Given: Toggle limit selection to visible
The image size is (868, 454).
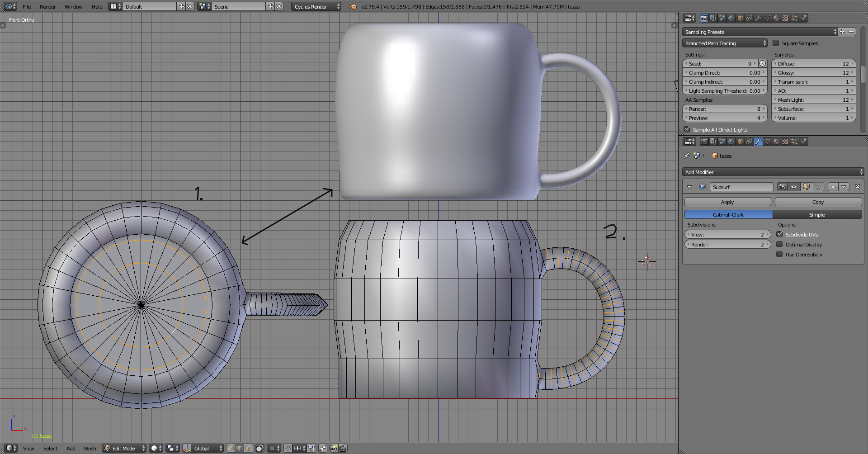Looking at the screenshot, I should pyautogui.click(x=259, y=448).
